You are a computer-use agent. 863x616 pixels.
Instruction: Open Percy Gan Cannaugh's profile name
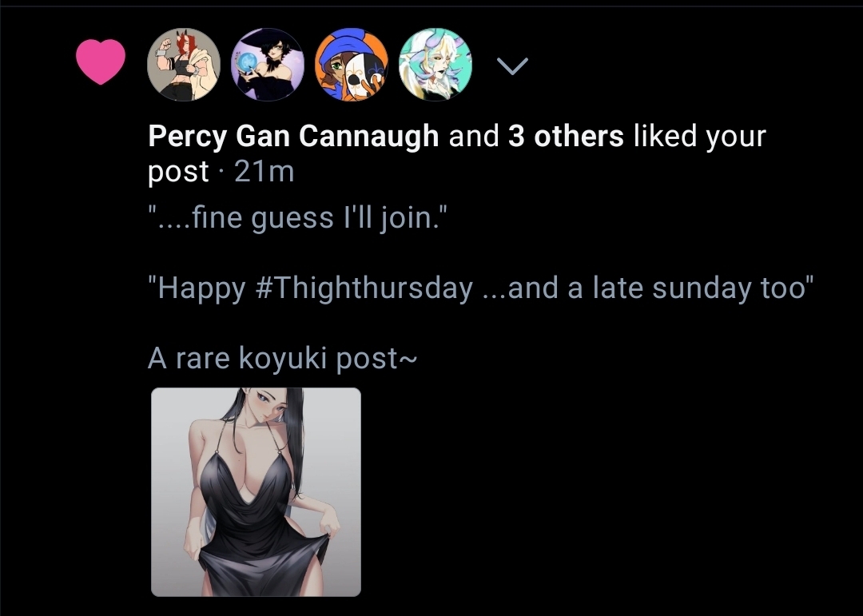(293, 137)
